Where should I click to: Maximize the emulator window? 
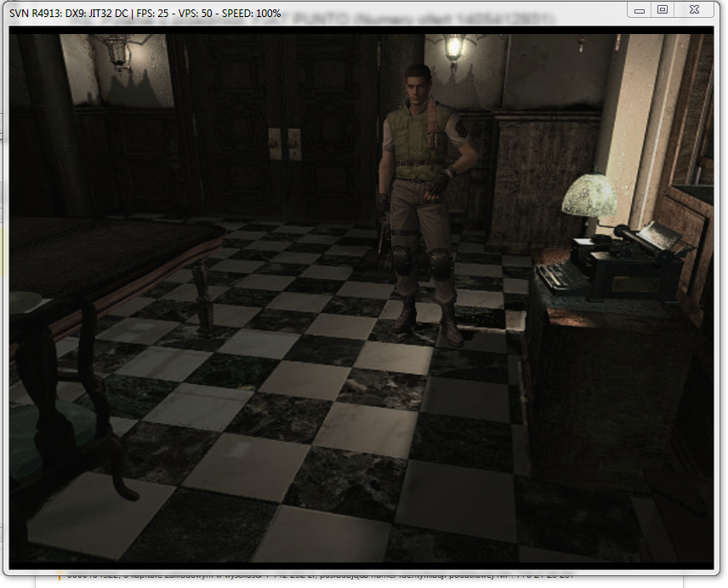click(x=663, y=9)
